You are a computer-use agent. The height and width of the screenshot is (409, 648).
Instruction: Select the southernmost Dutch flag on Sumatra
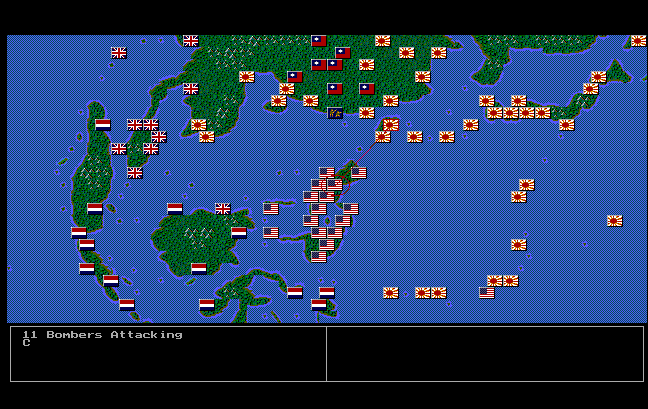(127, 305)
